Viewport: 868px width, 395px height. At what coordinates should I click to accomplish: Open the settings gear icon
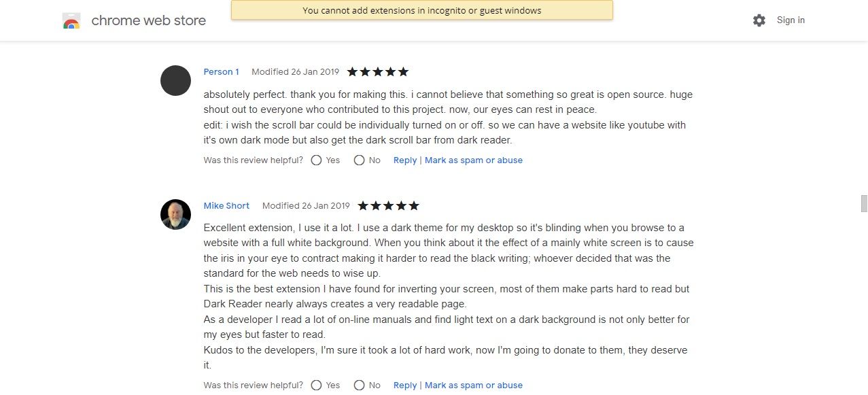(x=759, y=20)
